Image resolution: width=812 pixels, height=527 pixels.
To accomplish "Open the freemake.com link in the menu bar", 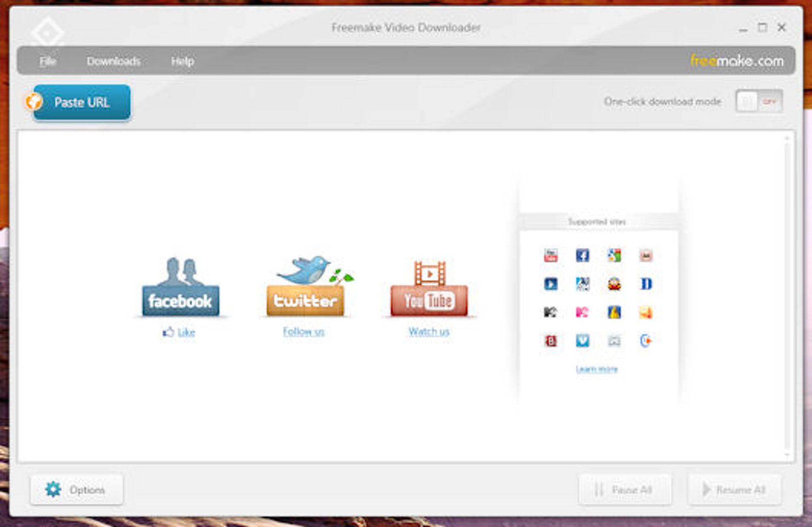I will point(737,61).
